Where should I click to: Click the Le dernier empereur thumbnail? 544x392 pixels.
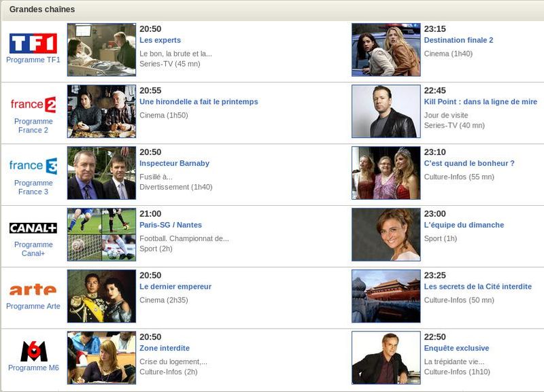point(101,296)
